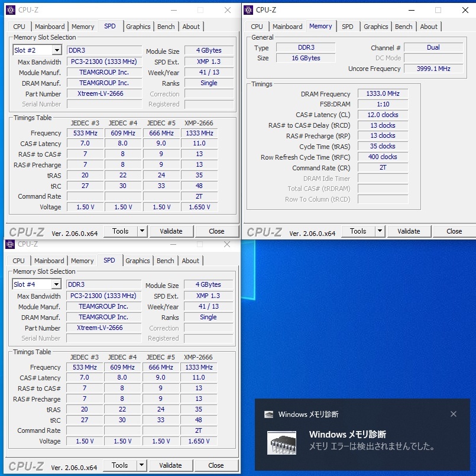Screen dimensions: 476x476
Task: Click Close button in Slot #4 window
Action: point(216,465)
